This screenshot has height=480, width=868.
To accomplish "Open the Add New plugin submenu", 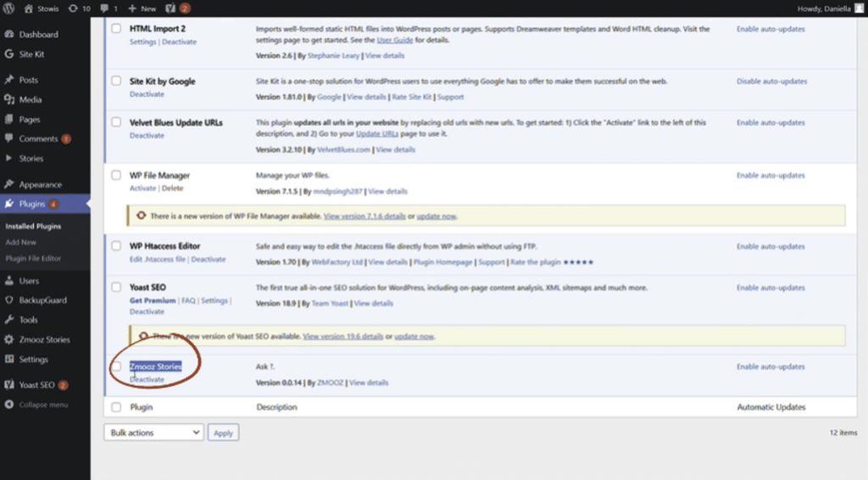I will coord(21,242).
